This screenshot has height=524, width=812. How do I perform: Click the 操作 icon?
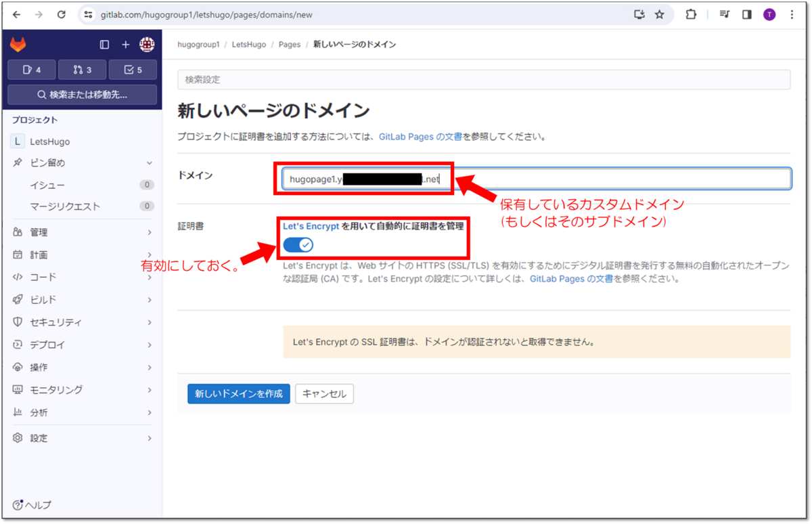click(18, 367)
